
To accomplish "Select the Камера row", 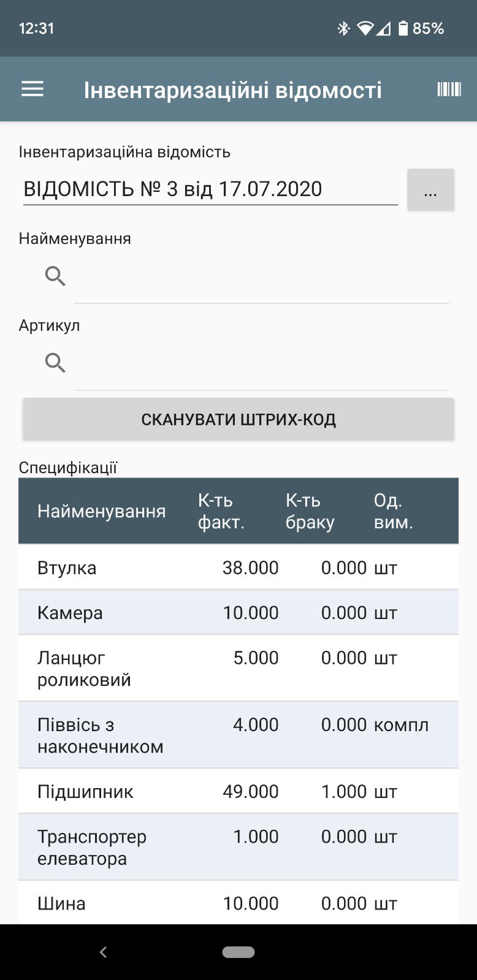I will click(238, 612).
